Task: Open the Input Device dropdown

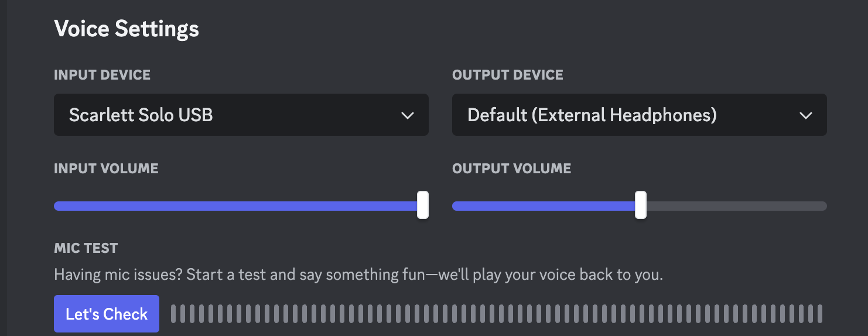Action: point(241,115)
